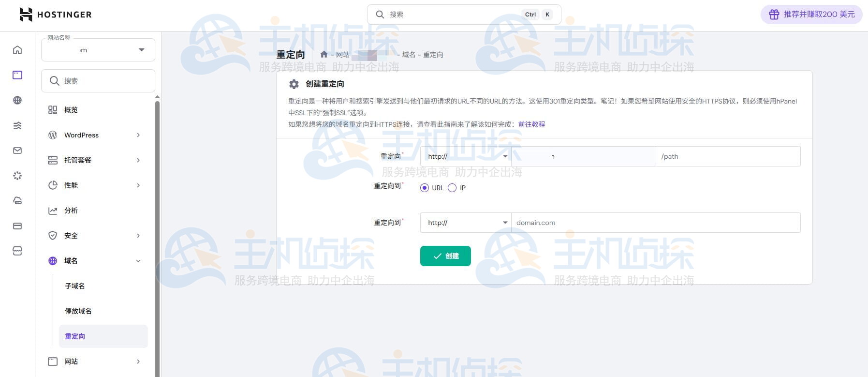
Task: Open the 网站名称 site selector dropdown
Action: [x=98, y=50]
